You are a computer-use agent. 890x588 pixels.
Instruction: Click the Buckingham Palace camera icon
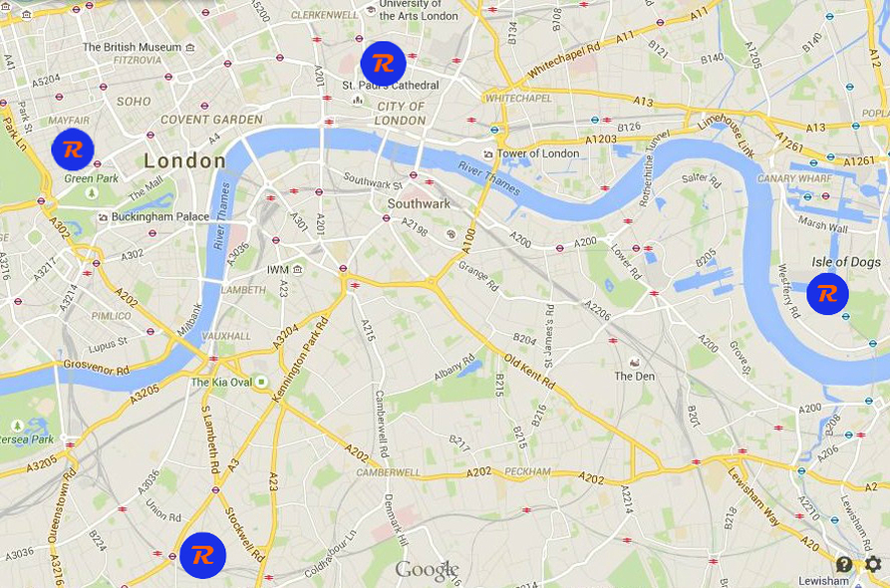pyautogui.click(x=103, y=217)
